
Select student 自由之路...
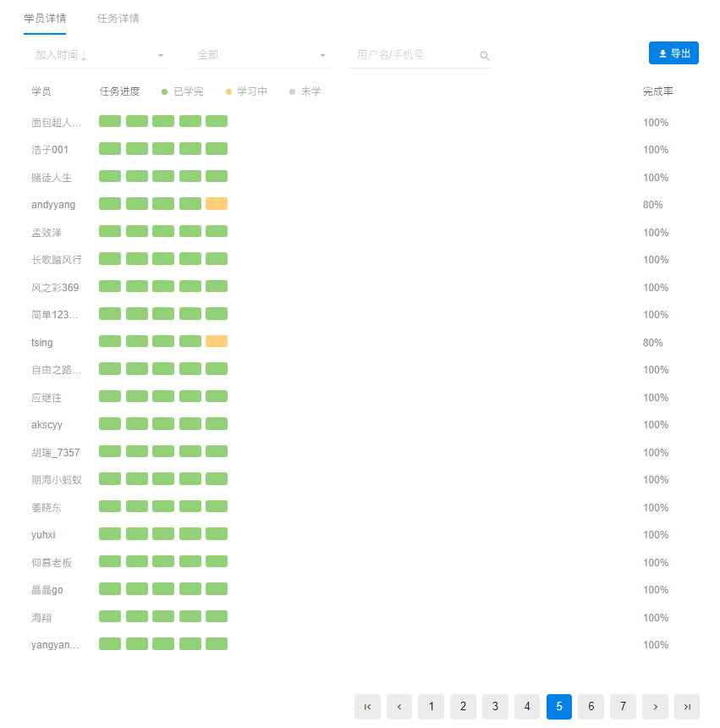56,370
